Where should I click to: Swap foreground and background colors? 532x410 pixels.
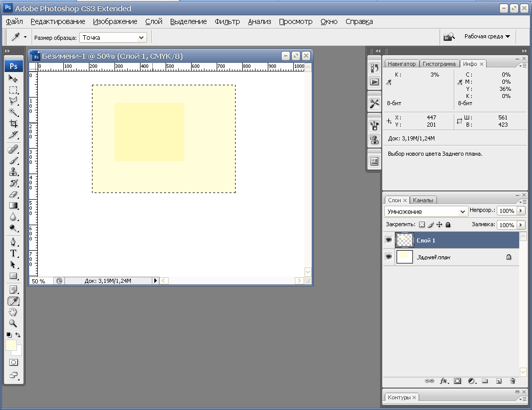coord(18,335)
